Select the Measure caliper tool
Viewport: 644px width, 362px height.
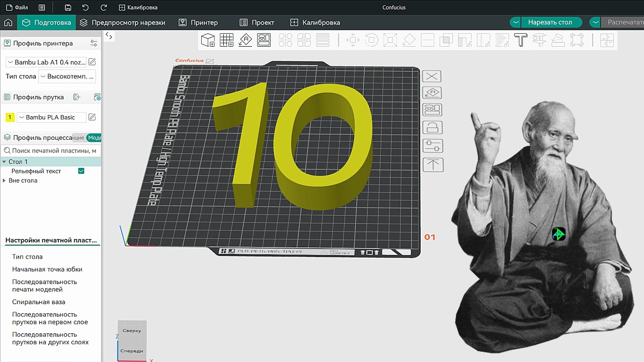pos(539,40)
